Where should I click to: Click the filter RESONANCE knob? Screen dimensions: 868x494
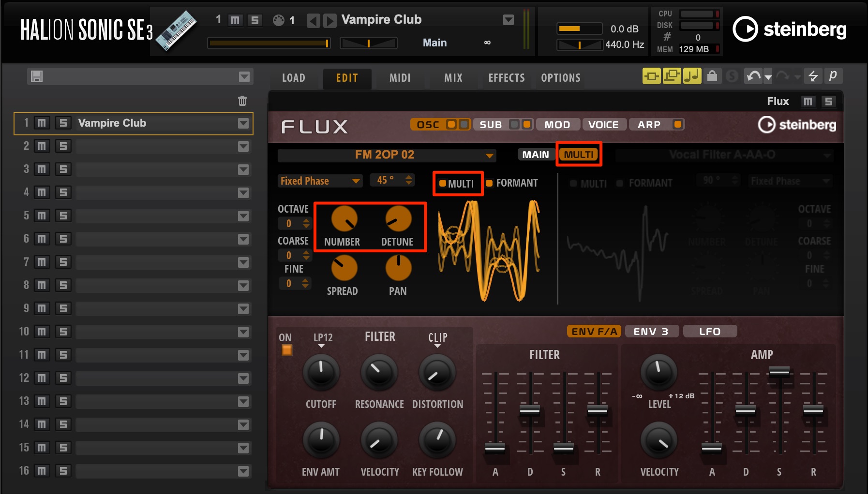379,373
